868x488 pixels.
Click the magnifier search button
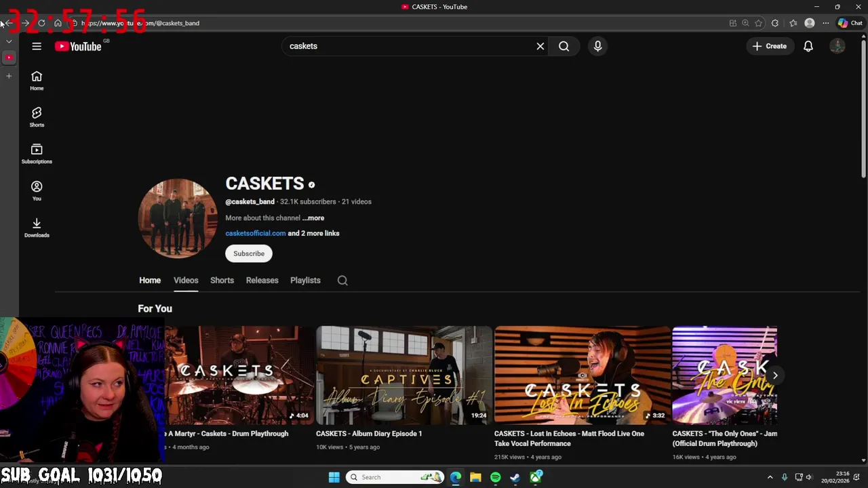564,46
